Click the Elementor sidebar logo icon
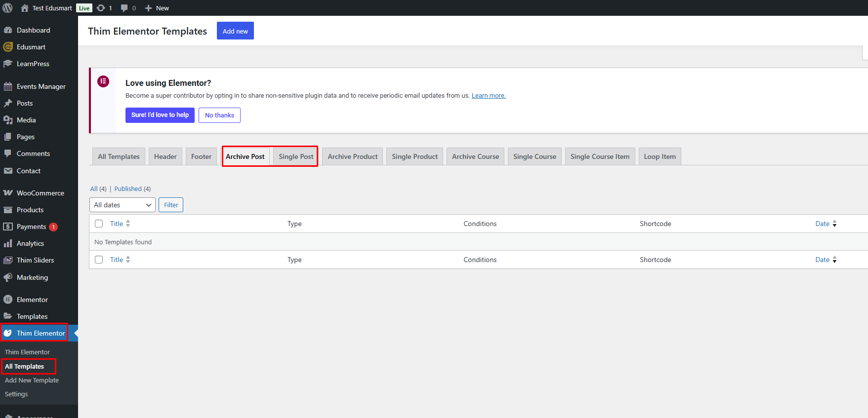This screenshot has height=418, width=868. tap(8, 300)
